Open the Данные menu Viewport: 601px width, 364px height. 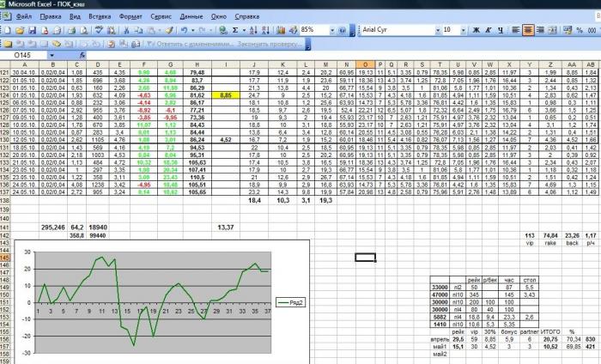[x=191, y=16]
